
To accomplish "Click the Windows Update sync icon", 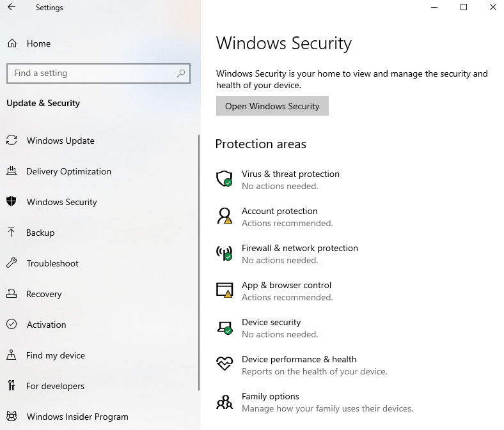I will (x=12, y=141).
